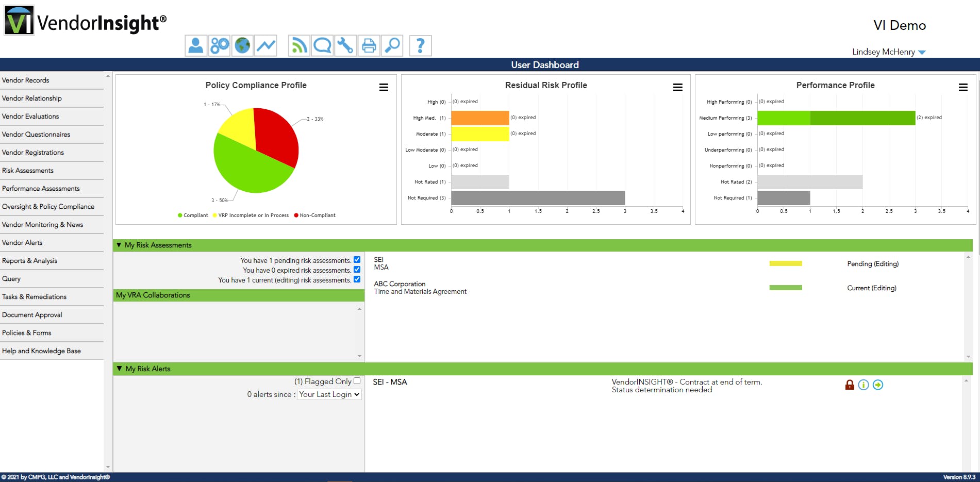Click the info icon for SEI - MSA alert

tap(863, 385)
